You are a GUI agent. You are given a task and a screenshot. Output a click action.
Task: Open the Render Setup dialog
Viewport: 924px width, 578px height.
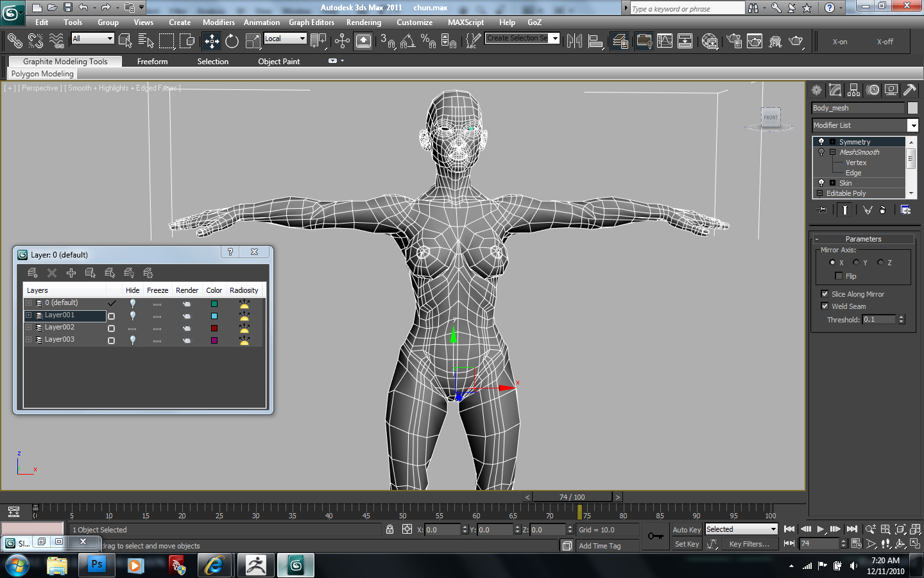coord(734,41)
